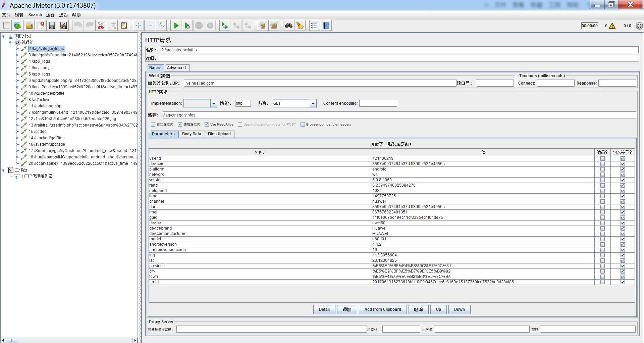Collapse the 测试计划 tree node
The width and height of the screenshot is (644, 343).
tap(3, 36)
